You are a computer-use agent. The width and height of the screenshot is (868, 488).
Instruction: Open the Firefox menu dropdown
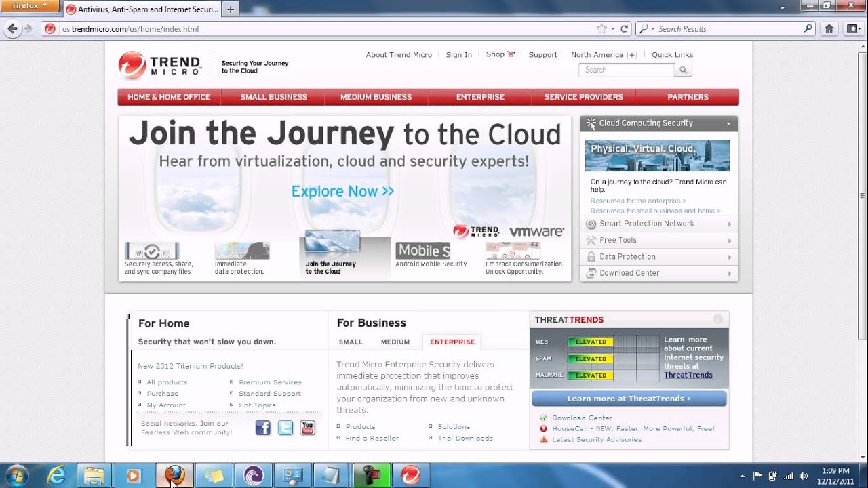pyautogui.click(x=28, y=6)
